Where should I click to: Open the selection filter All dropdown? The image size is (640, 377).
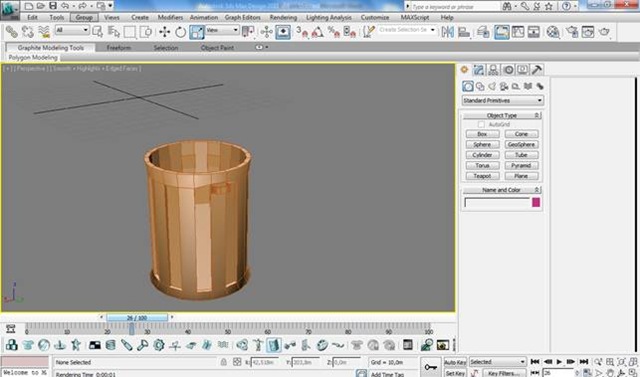point(72,30)
